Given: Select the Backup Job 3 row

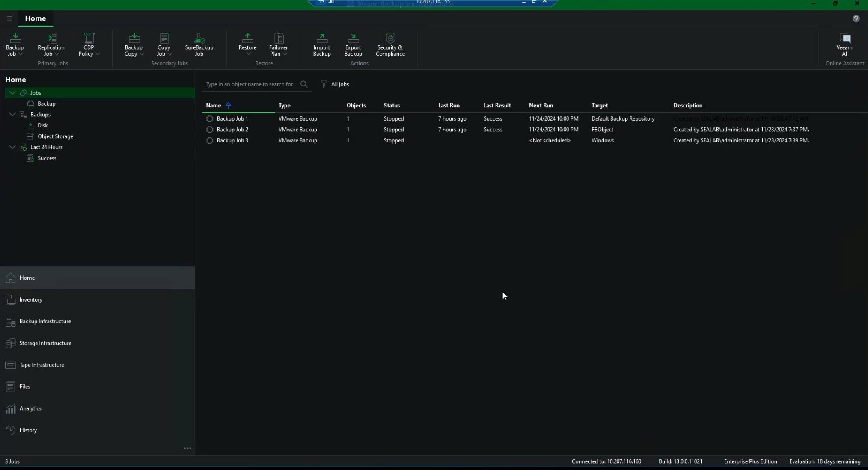Looking at the screenshot, I should [x=535, y=140].
